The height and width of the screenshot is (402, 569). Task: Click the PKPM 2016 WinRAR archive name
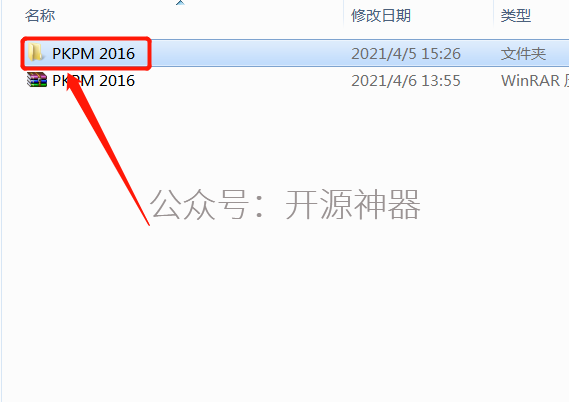click(93, 81)
